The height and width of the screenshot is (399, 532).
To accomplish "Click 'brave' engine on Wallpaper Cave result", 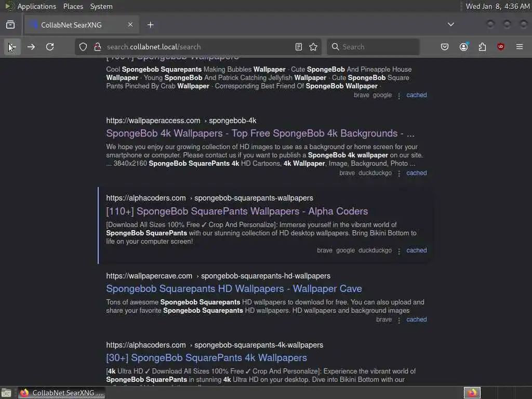I will click(384, 320).
